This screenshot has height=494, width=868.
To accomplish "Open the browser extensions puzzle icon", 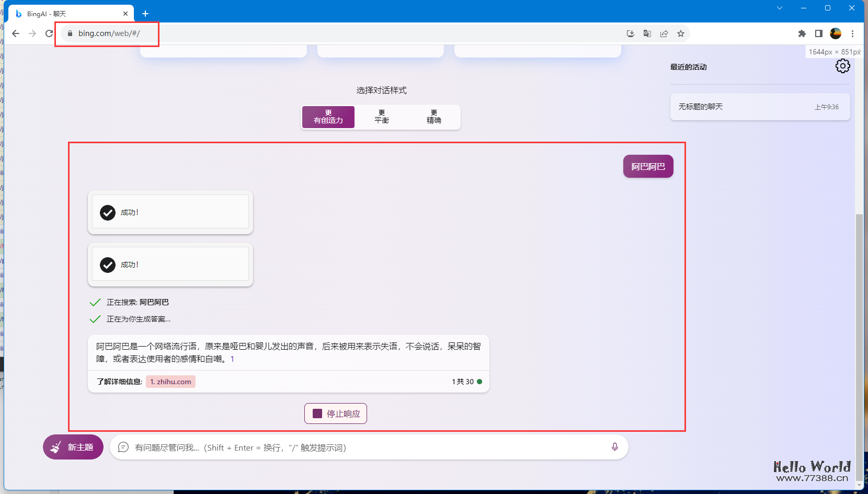I will [x=802, y=33].
